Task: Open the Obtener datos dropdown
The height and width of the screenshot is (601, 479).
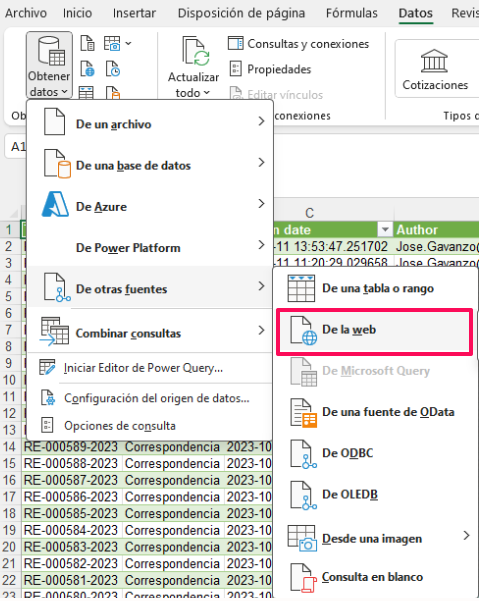Action: (x=49, y=65)
